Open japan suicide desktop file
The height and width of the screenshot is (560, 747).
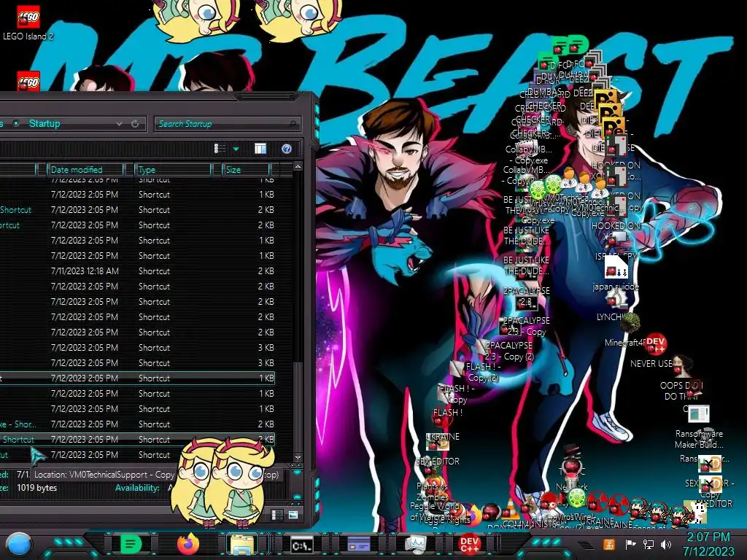[616, 273]
